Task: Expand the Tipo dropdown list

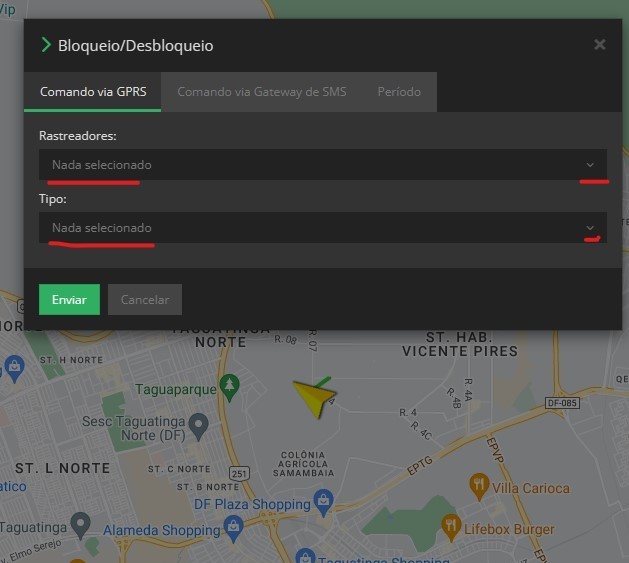Action: point(322,228)
